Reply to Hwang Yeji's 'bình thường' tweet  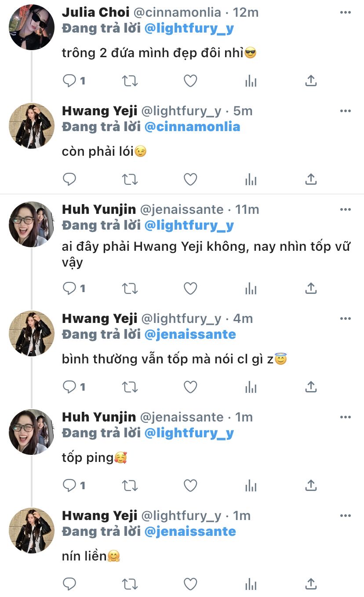(69, 387)
